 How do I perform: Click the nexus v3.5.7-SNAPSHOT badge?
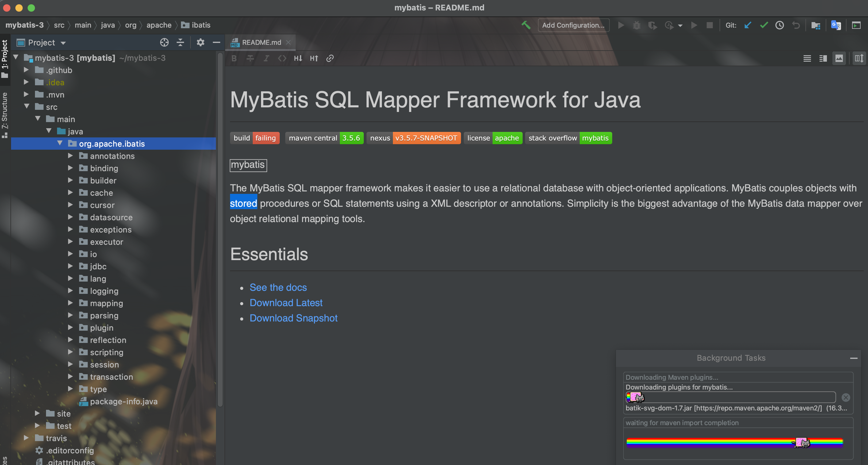[413, 138]
